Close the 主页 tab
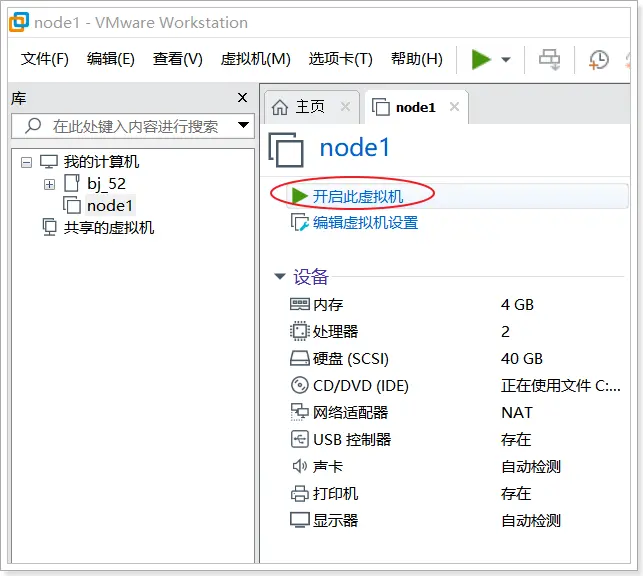 [345, 107]
